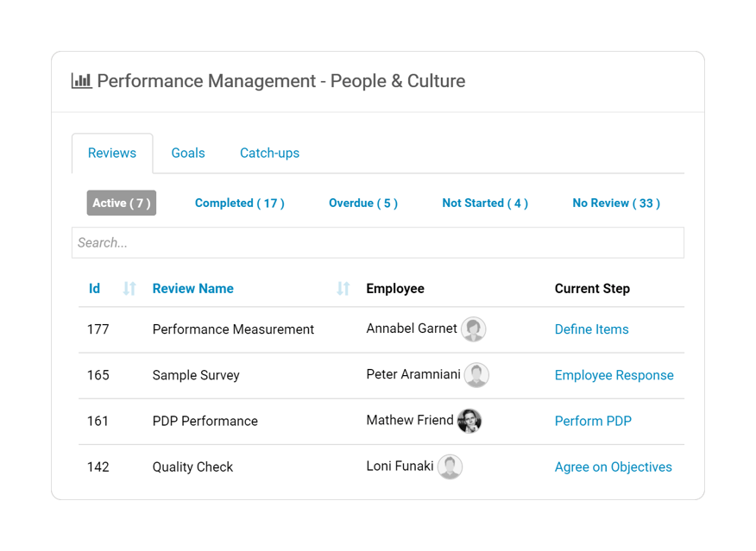Sort the table by the Id sort arrows
The image size is (756, 551).
tap(129, 289)
